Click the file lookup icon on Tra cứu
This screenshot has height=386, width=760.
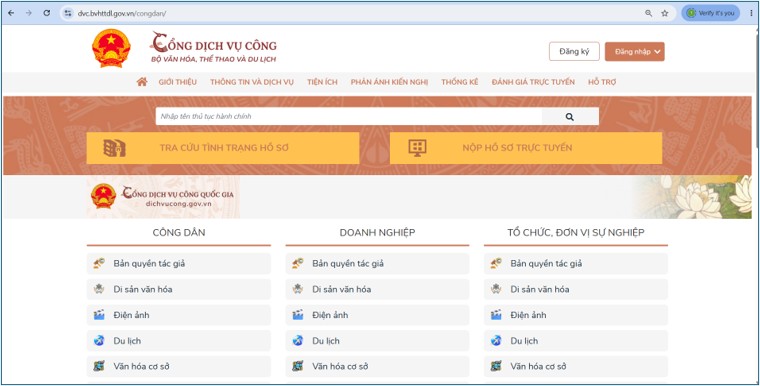tap(114, 148)
